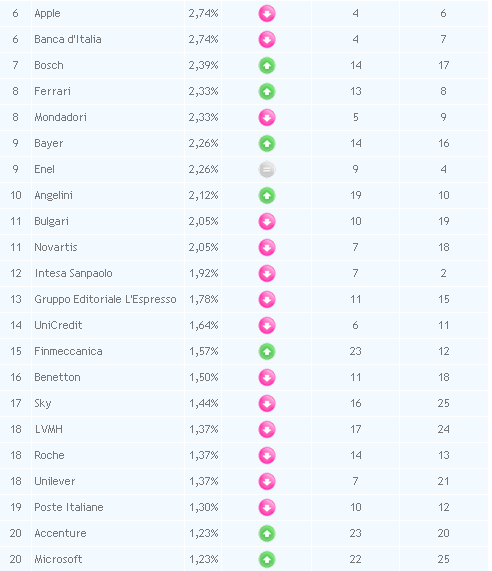Click the 1,50% percentage for Benetton
Image resolution: width=492 pixels, height=571 pixels.
pos(204,377)
